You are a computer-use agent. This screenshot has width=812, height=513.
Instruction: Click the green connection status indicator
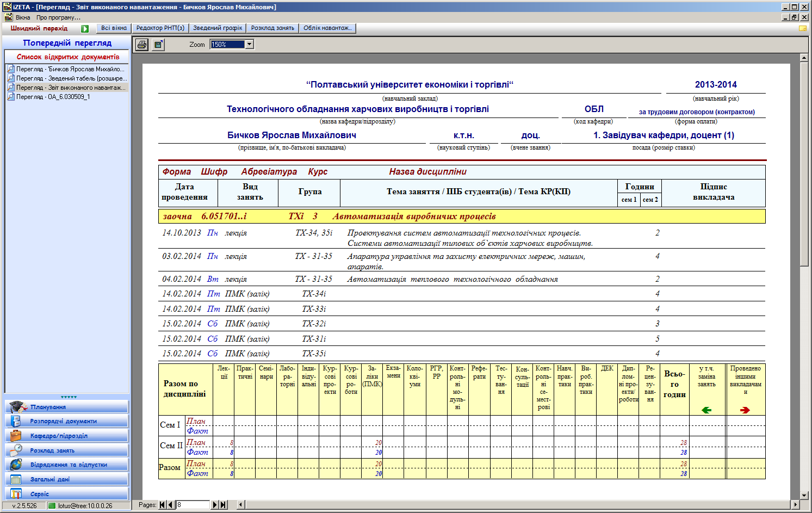coord(52,505)
